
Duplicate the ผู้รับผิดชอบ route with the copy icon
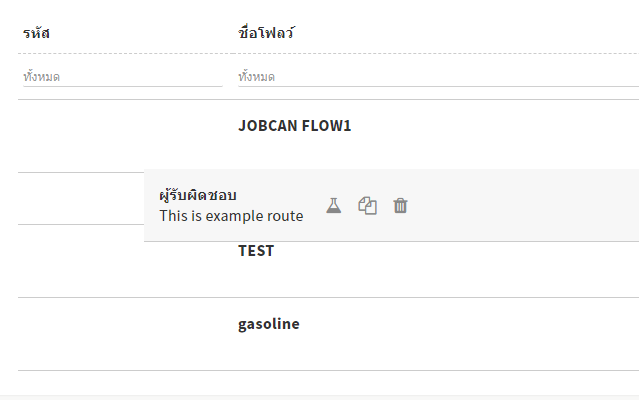point(367,206)
